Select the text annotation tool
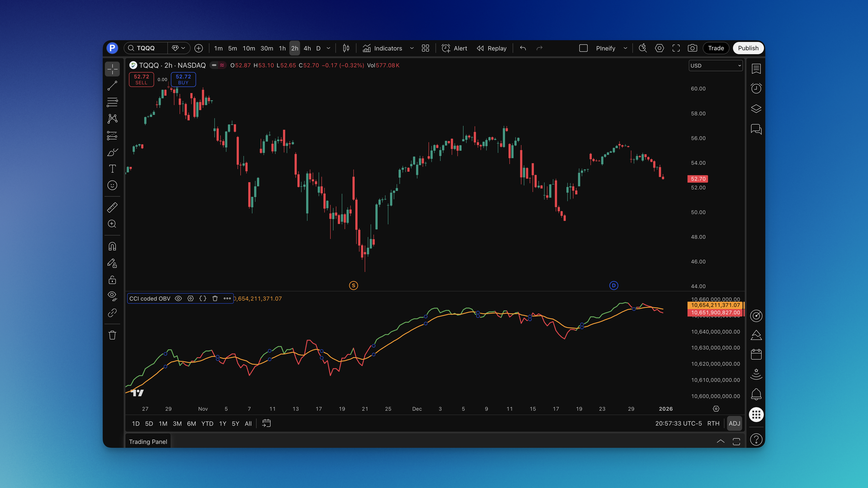Screen dimensions: 868x488 (x=112, y=169)
